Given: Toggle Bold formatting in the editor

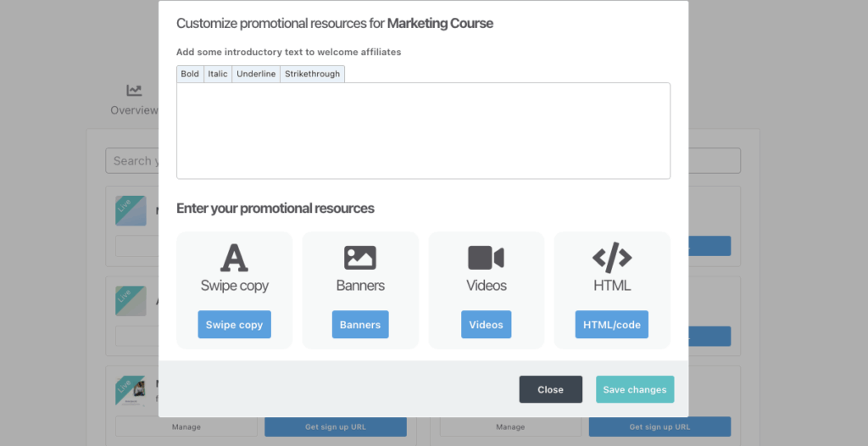Looking at the screenshot, I should click(x=190, y=74).
